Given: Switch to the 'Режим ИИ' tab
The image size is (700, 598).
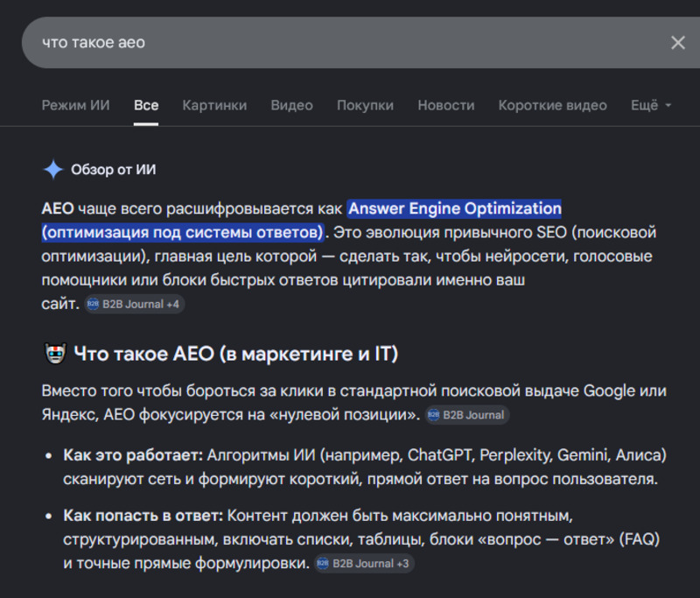Looking at the screenshot, I should click(x=75, y=105).
